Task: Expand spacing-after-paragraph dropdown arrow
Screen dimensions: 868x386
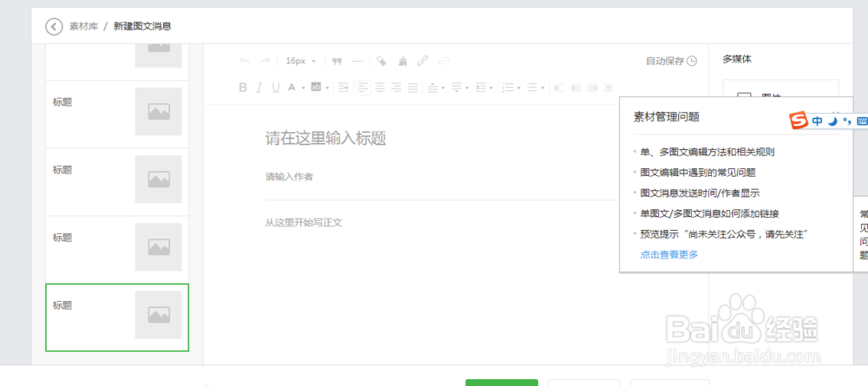Action: 467,88
